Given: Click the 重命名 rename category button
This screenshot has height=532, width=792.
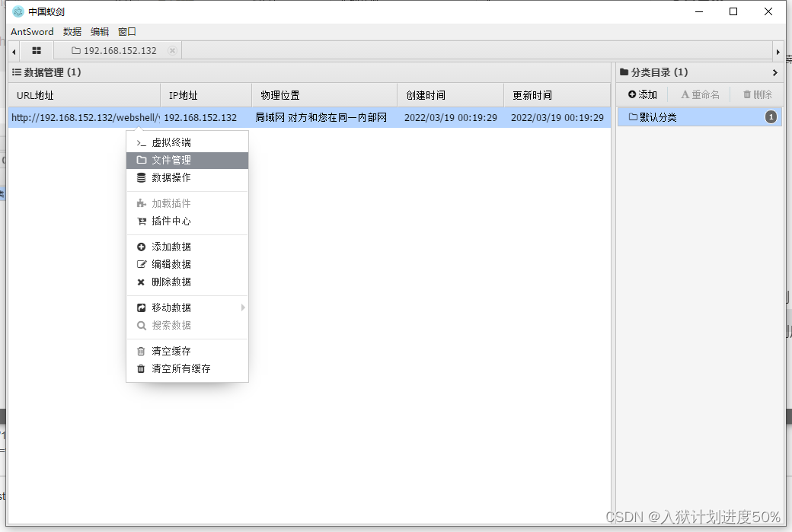Looking at the screenshot, I should click(x=700, y=94).
